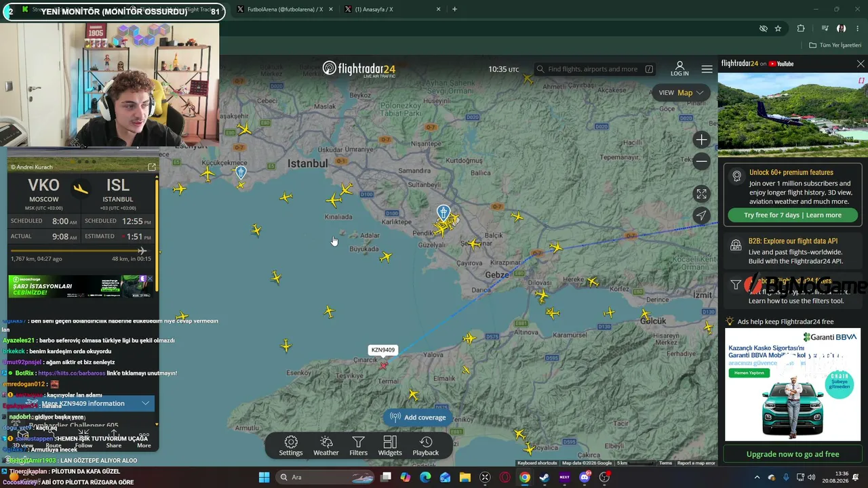Click Report a map error link
Viewport: 868px width, 488px height.
coord(696,463)
